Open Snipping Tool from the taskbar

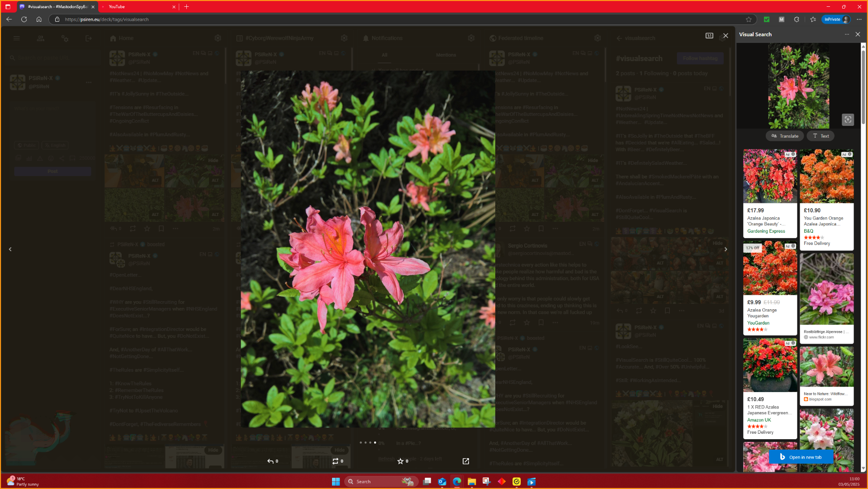click(487, 481)
